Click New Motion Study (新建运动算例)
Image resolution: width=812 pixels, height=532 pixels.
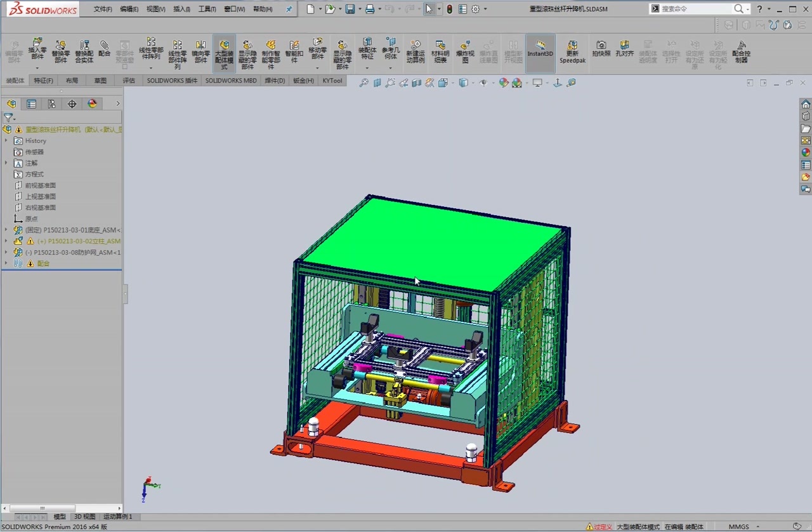point(416,51)
